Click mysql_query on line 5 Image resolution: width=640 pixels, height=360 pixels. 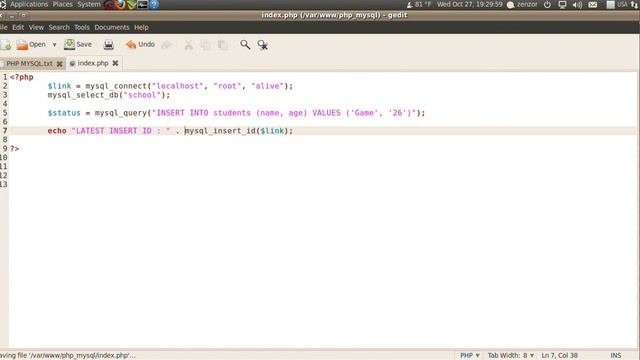coord(121,113)
